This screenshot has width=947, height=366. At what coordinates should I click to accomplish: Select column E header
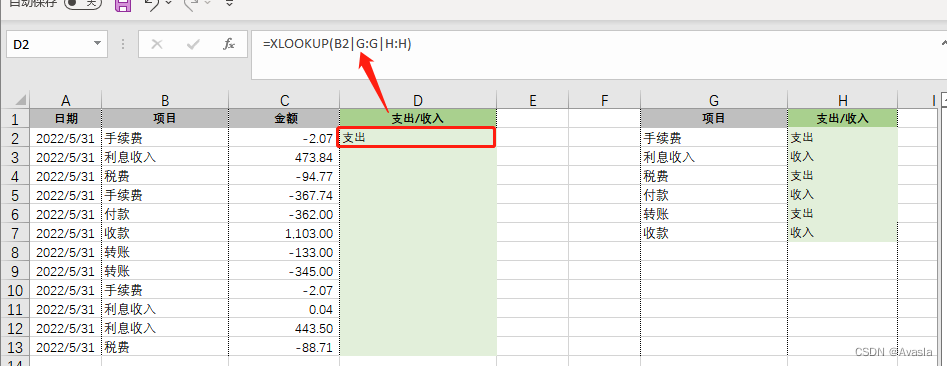[533, 100]
